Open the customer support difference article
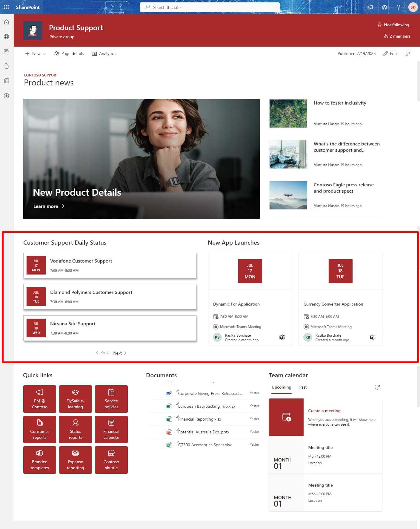Viewport: 420px width, 529px height. 347,147
